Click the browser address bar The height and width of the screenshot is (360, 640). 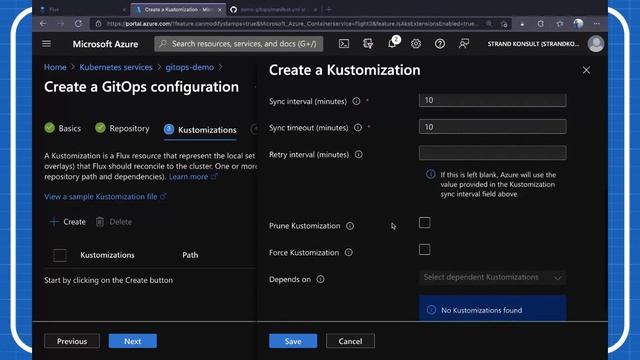(294, 24)
